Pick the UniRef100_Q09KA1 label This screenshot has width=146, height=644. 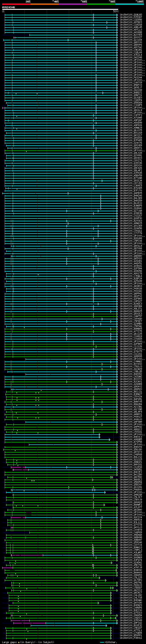pos(131,266)
